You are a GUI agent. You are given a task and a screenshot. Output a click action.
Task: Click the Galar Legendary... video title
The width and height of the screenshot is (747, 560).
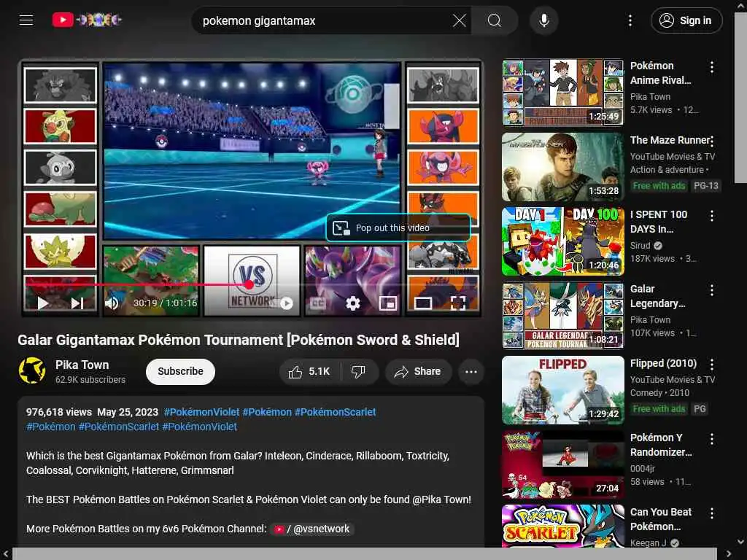coord(657,296)
